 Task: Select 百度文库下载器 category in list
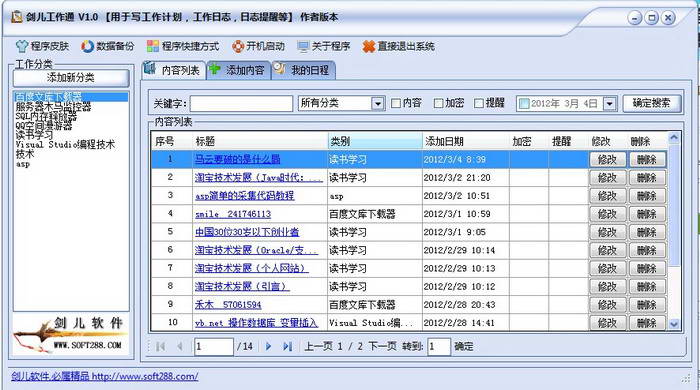(x=71, y=96)
